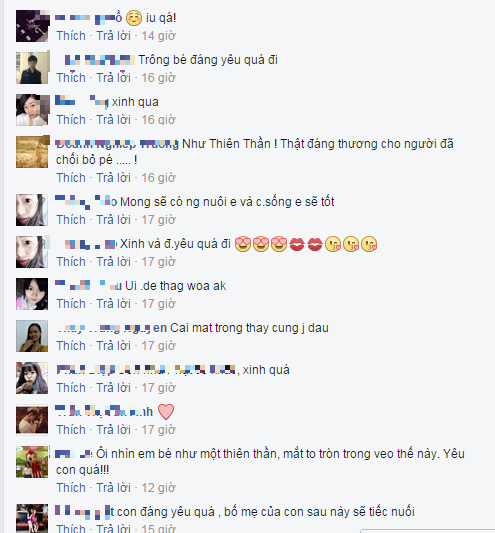
Task: Click Thích under 'Ui .de thag woa ak'
Action: point(71,304)
